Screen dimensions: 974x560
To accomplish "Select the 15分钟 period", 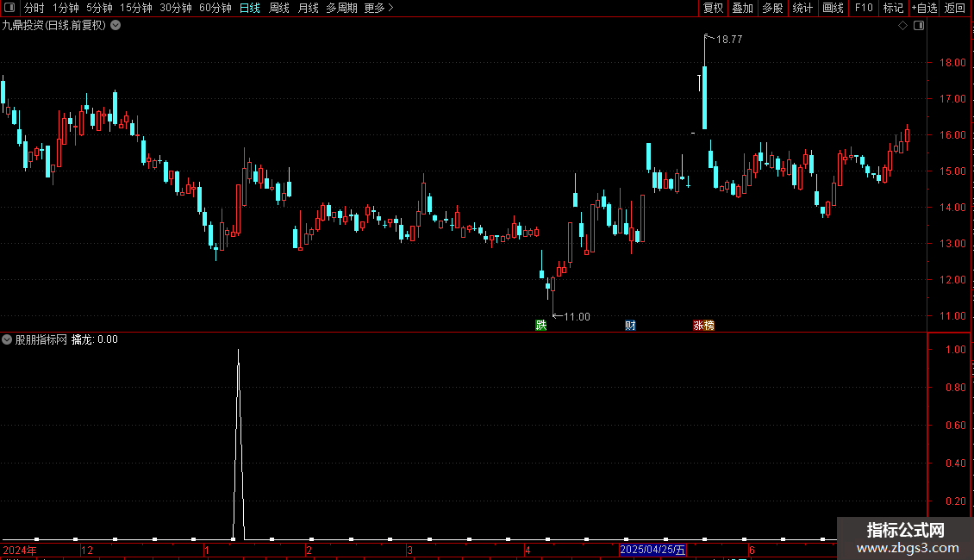I will [135, 8].
